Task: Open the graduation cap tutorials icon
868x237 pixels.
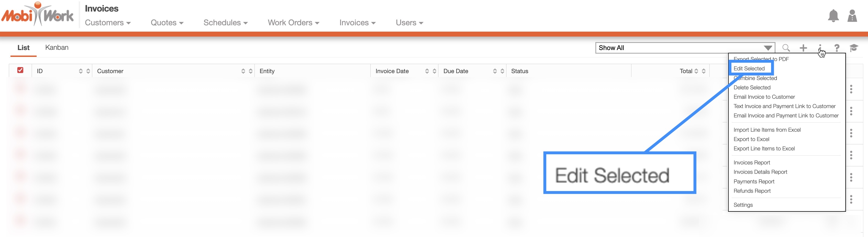Action: click(853, 48)
